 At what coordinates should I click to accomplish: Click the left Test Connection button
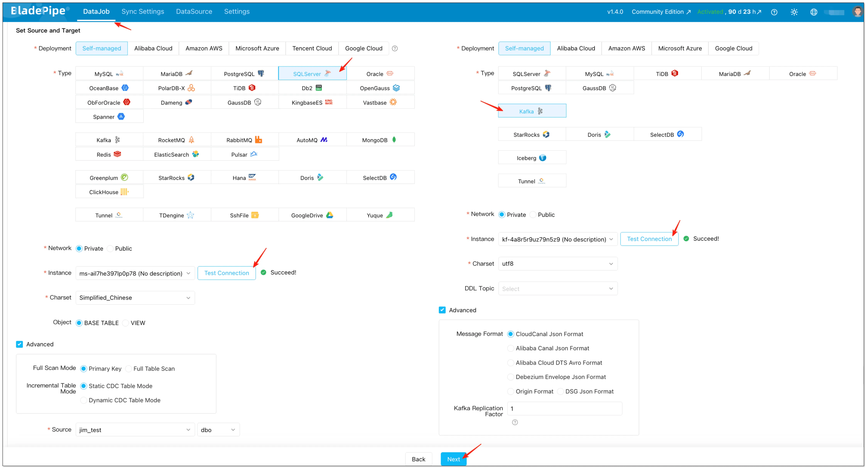pos(226,273)
